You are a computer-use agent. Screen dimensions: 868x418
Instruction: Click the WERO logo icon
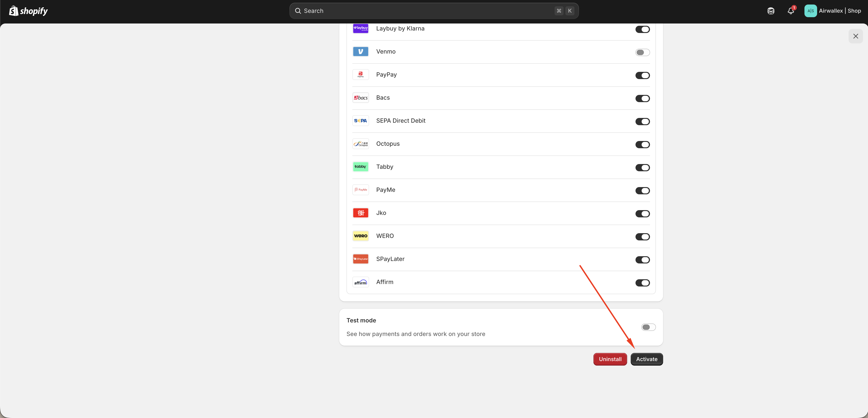coord(360,236)
